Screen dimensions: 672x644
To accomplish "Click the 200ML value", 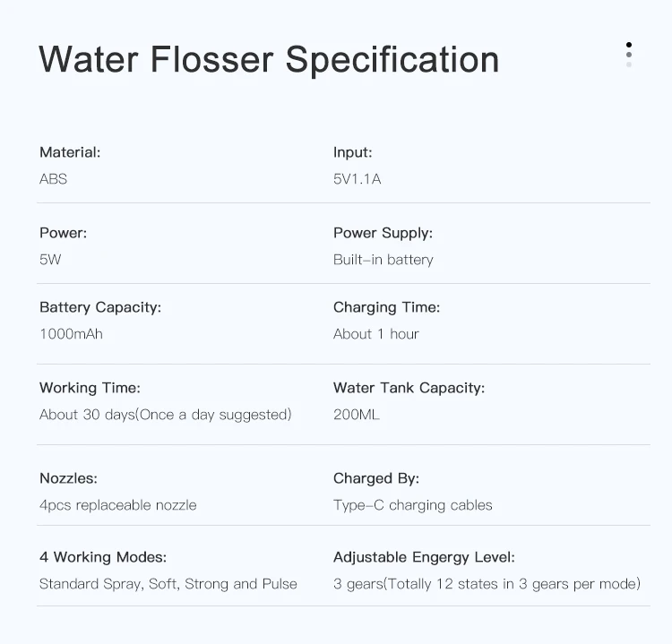I will click(x=356, y=415).
